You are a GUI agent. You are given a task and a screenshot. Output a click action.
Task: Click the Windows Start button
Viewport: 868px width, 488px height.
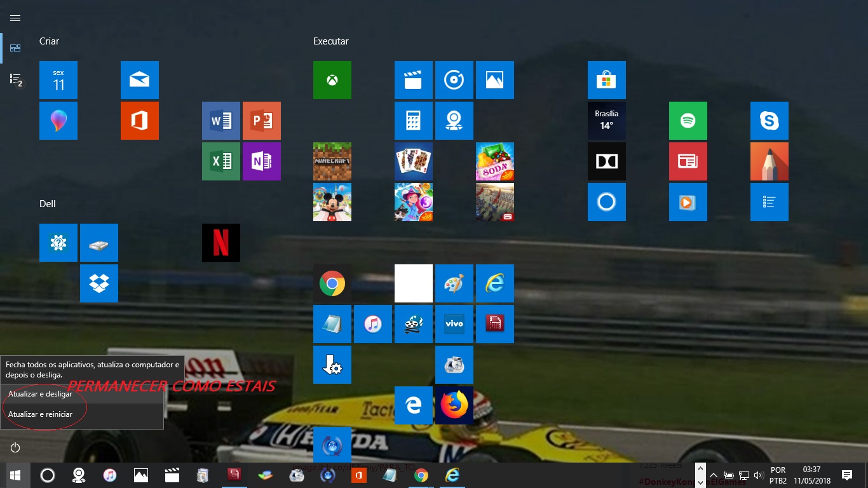tap(15, 475)
